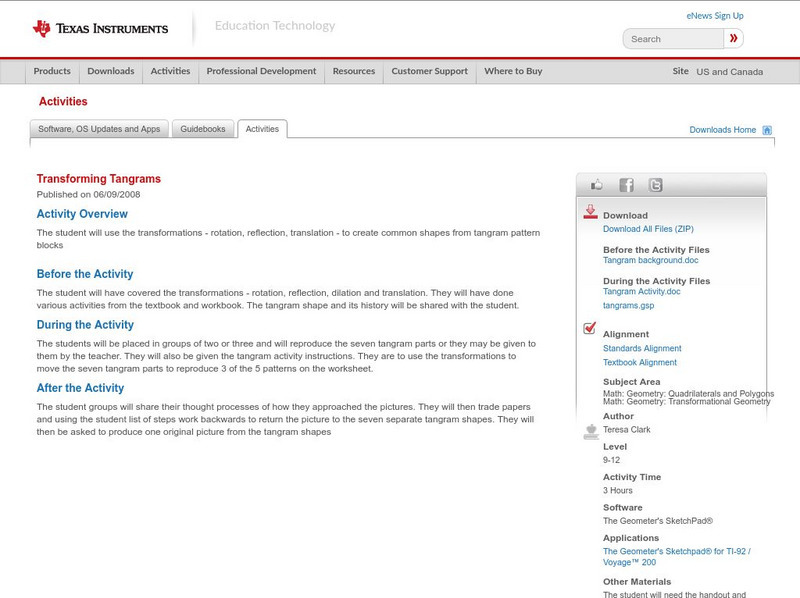Click the author apple icon
This screenshot has width=800, height=598.
tap(591, 432)
